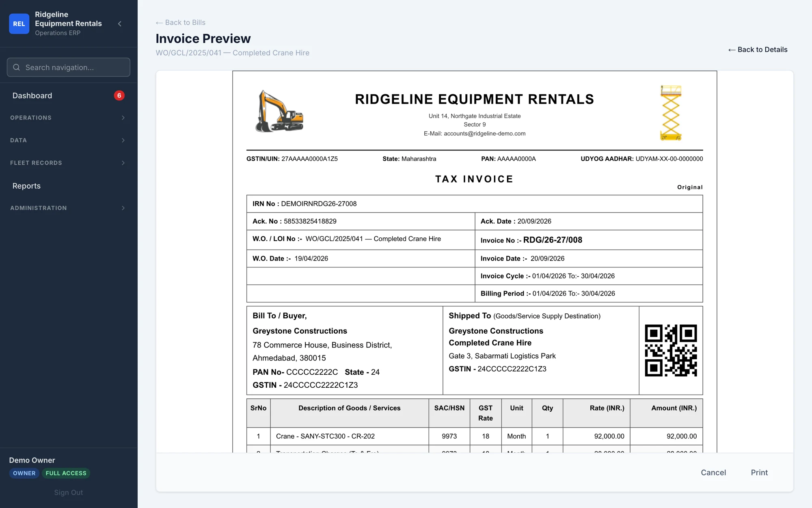Print the invoice
The height and width of the screenshot is (508, 812).
(759, 473)
